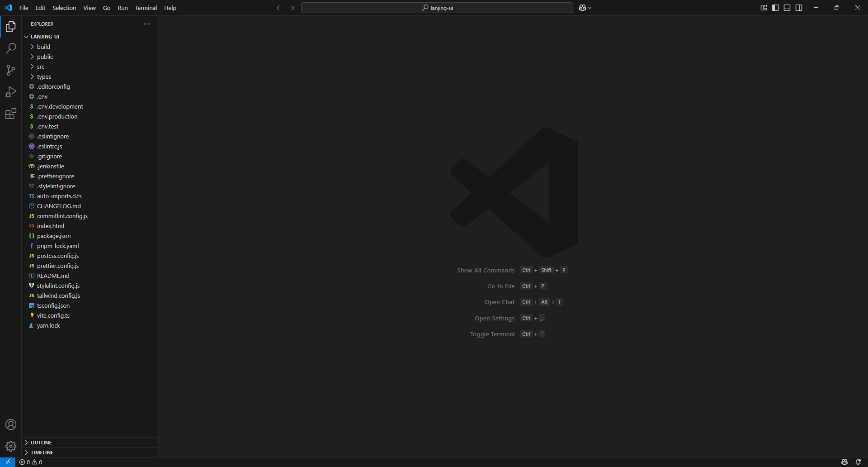Expand the src folder
868x467 pixels.
pyautogui.click(x=41, y=67)
